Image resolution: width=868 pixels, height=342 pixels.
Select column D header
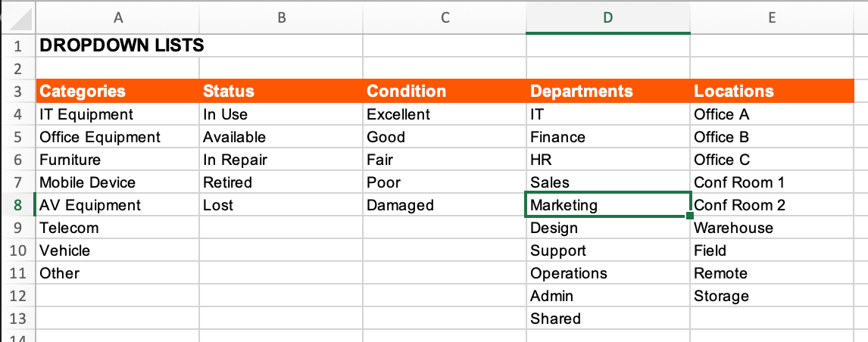pos(607,17)
